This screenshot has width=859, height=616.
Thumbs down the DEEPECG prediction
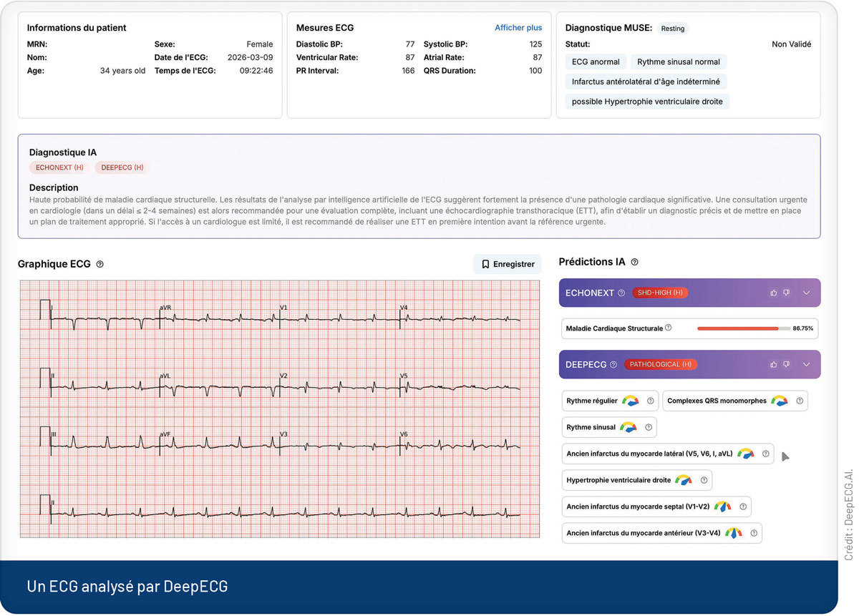tap(786, 364)
